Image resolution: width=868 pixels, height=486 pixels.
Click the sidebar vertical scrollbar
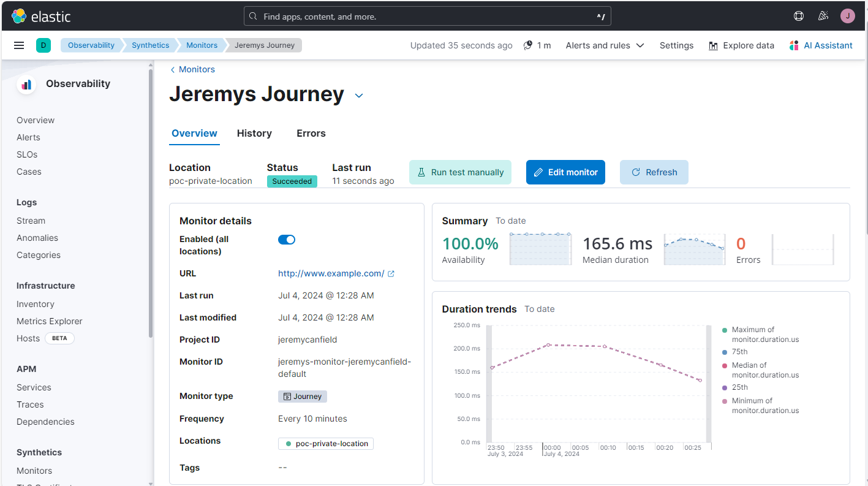(151, 203)
